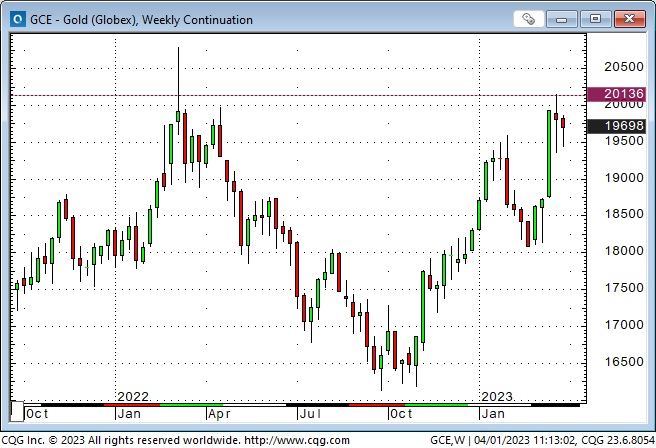Click the chain link icon button
The image size is (656, 448).
tap(528, 19)
